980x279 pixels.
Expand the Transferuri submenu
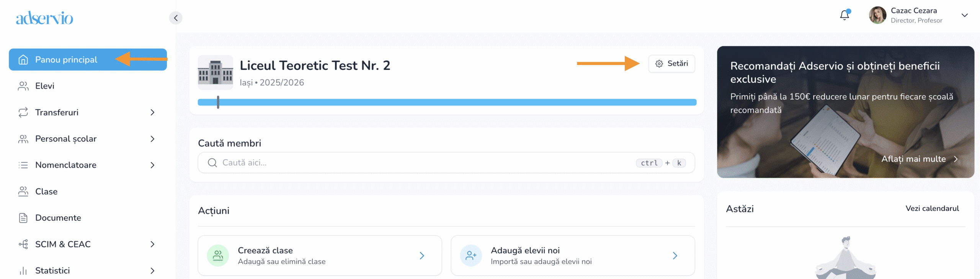[152, 112]
